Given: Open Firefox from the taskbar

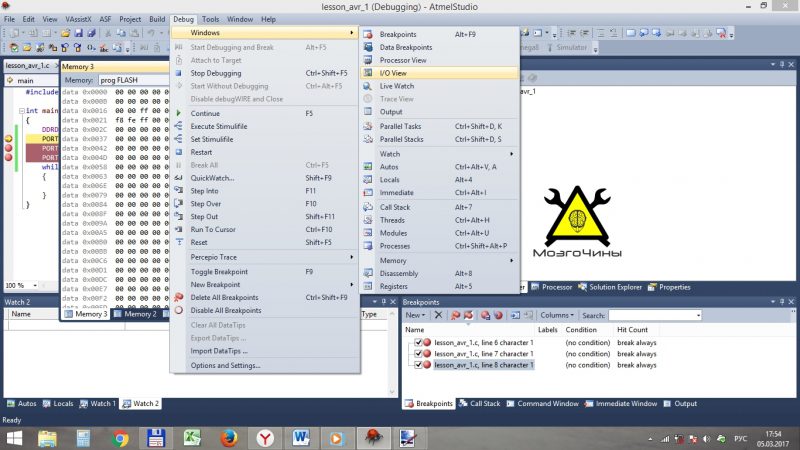Looking at the screenshot, I should [x=229, y=438].
